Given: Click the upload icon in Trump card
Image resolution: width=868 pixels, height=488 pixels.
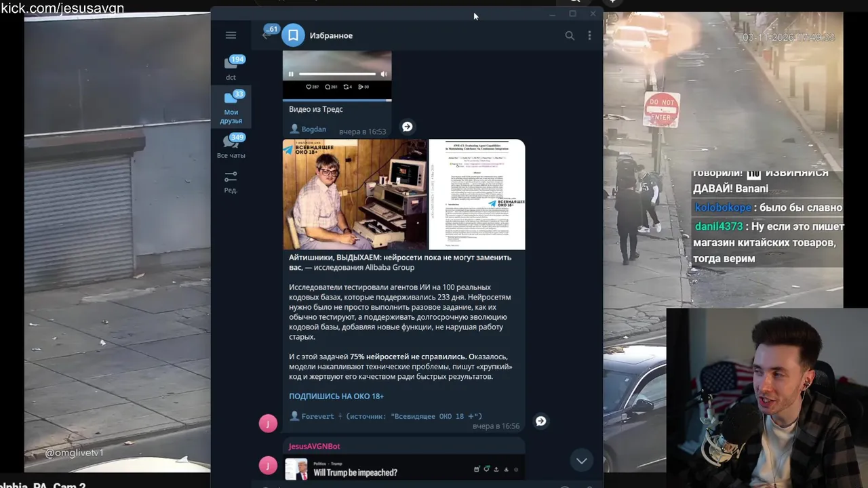Looking at the screenshot, I should click(x=496, y=469).
